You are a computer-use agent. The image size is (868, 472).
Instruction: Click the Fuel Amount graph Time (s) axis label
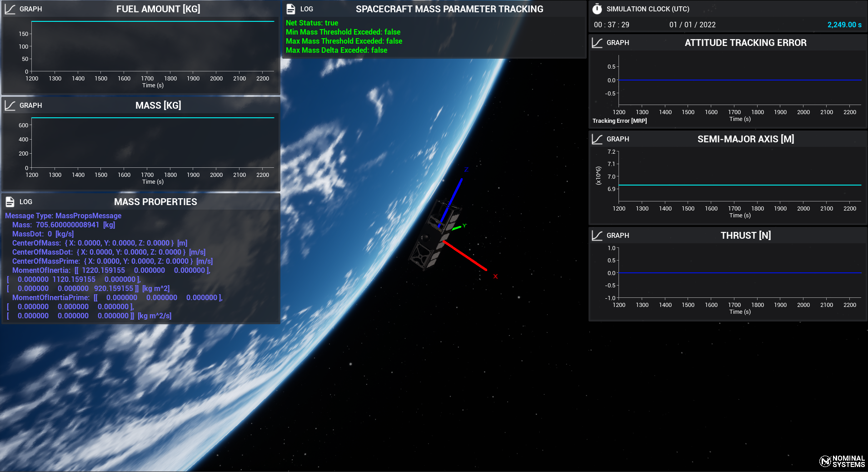pos(153,85)
